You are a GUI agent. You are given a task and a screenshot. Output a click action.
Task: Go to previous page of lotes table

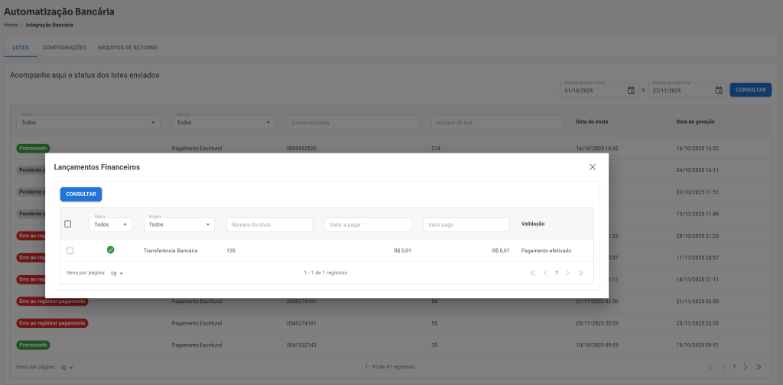[x=723, y=367]
